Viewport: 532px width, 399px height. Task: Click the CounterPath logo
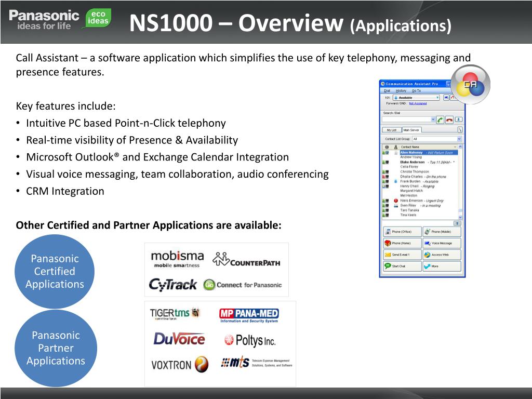[246, 260]
